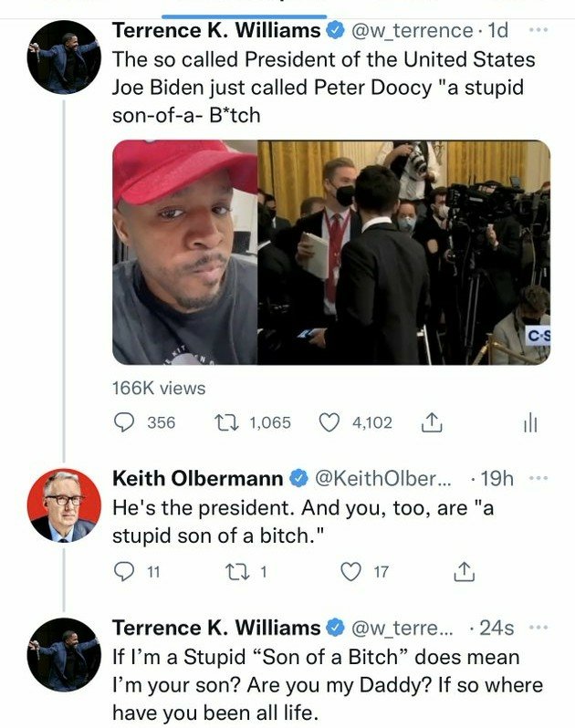Share the top Terrence K. Williams tweet
575x728 pixels.
pyautogui.click(x=432, y=422)
